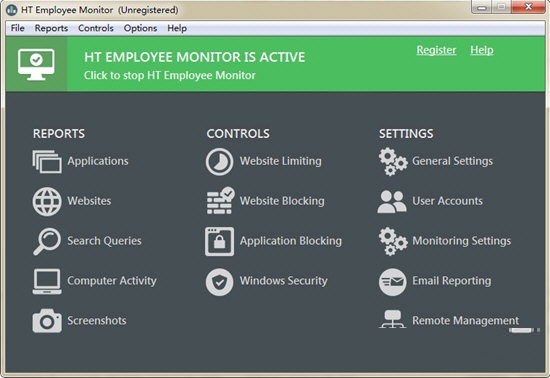Viewport: 550px width, 378px height.
Task: Select the Computer Activity laptop icon
Action: tap(47, 281)
